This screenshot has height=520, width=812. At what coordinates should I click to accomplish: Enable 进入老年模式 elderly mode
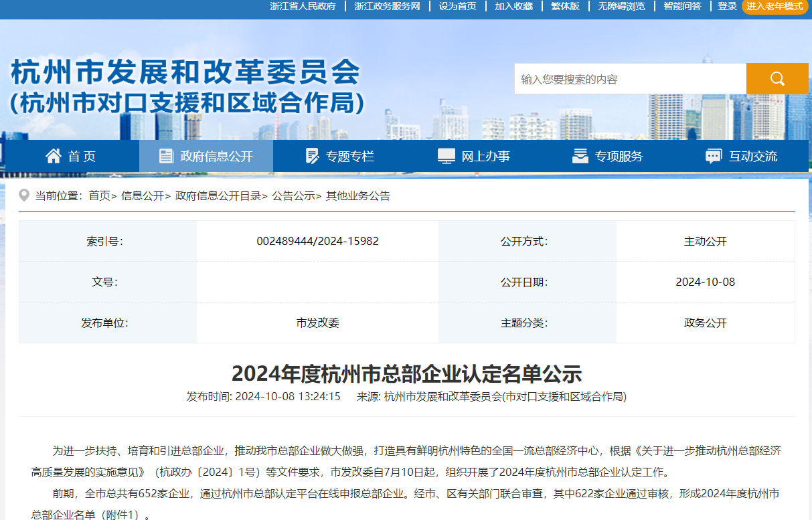click(774, 6)
